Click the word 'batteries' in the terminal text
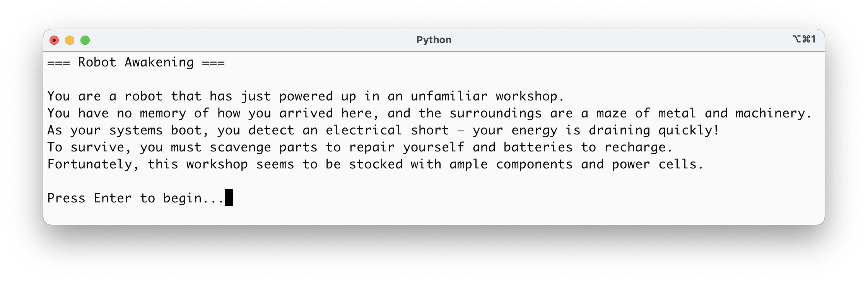 click(538, 147)
